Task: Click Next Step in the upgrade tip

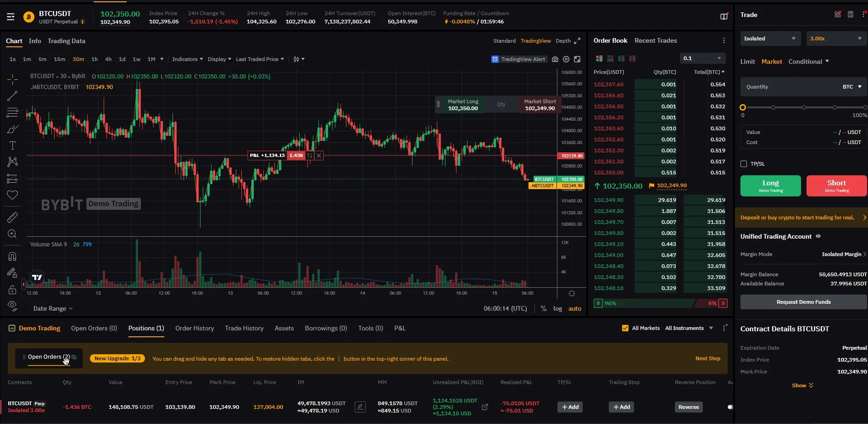Action: 708,358
